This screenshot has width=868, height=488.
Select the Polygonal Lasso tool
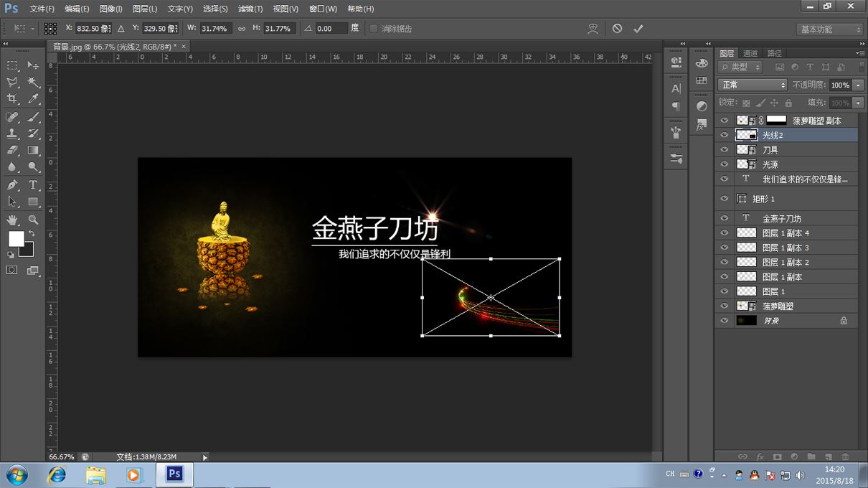12,83
